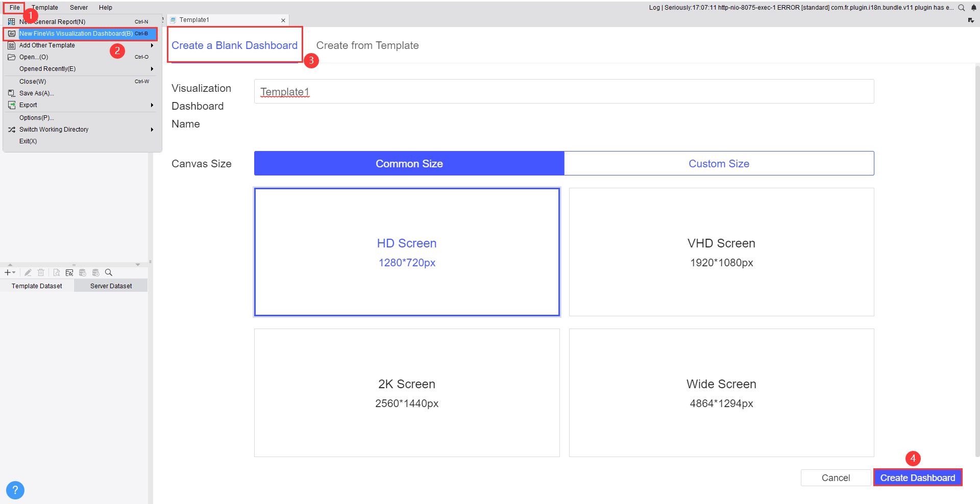Open notifications via the bell icon
The width and height of the screenshot is (980, 504).
click(x=974, y=7)
